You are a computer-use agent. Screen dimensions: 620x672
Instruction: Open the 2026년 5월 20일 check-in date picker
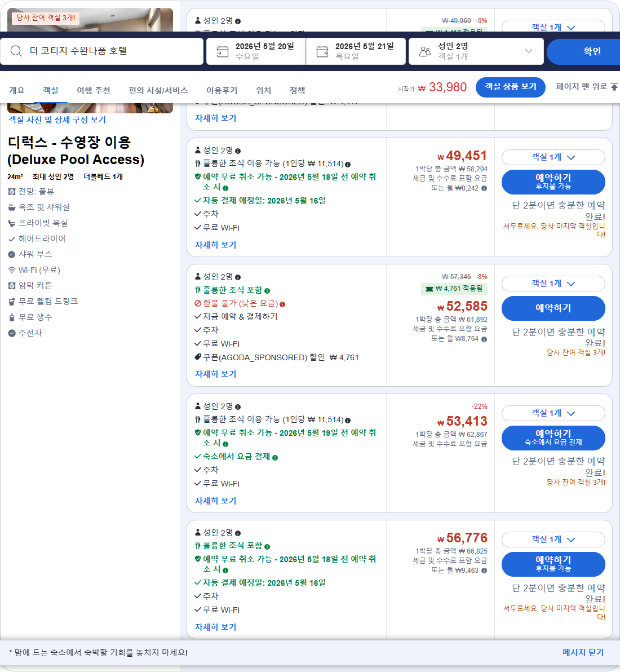click(x=256, y=51)
